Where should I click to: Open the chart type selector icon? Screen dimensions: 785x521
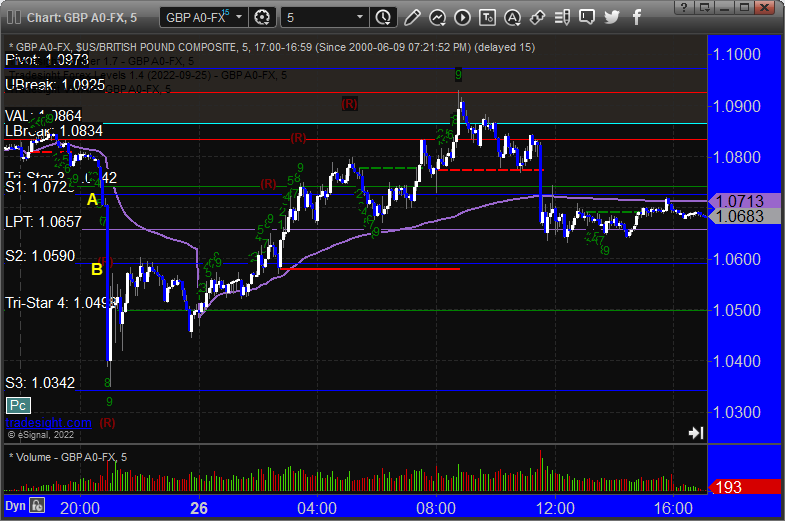(437, 18)
